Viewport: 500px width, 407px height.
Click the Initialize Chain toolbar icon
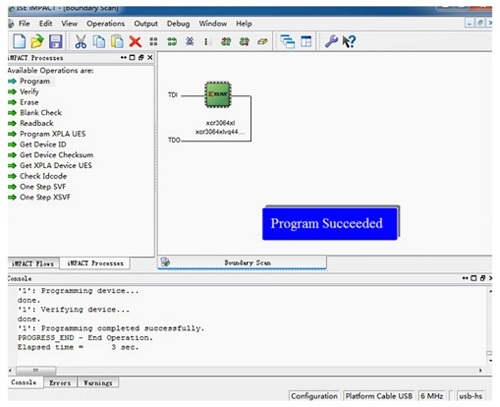(172, 42)
